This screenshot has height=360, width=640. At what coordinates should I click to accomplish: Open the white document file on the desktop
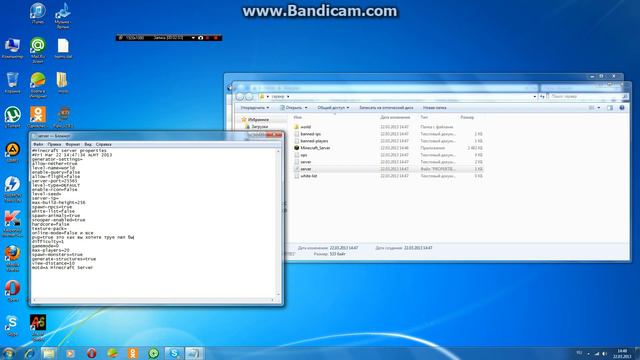63,48
